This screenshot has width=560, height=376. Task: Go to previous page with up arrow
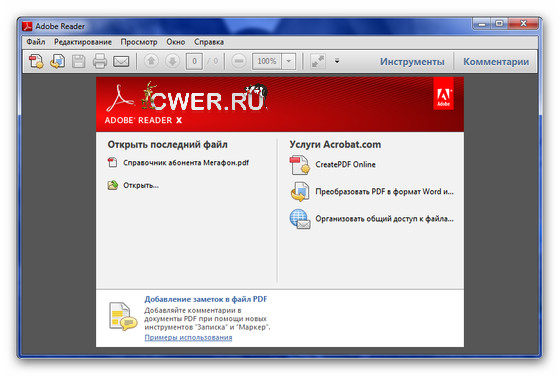[151, 61]
